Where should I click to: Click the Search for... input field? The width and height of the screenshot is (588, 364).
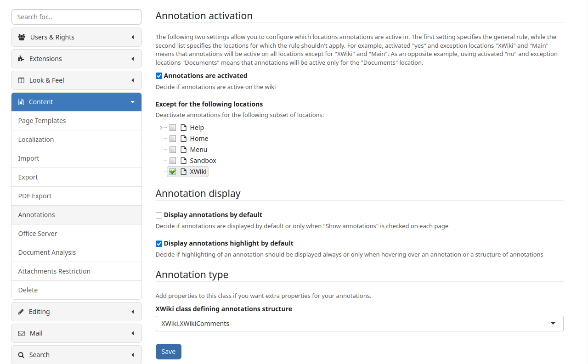[x=76, y=17]
